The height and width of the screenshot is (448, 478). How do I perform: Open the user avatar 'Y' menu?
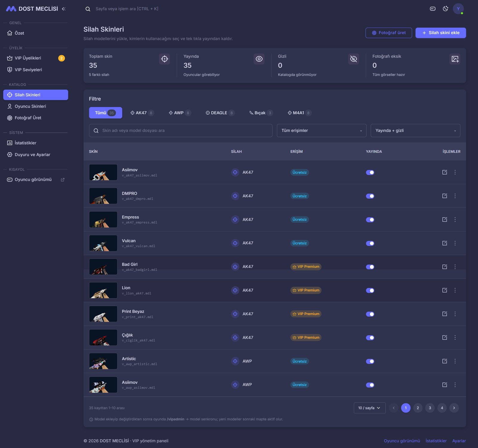[458, 9]
